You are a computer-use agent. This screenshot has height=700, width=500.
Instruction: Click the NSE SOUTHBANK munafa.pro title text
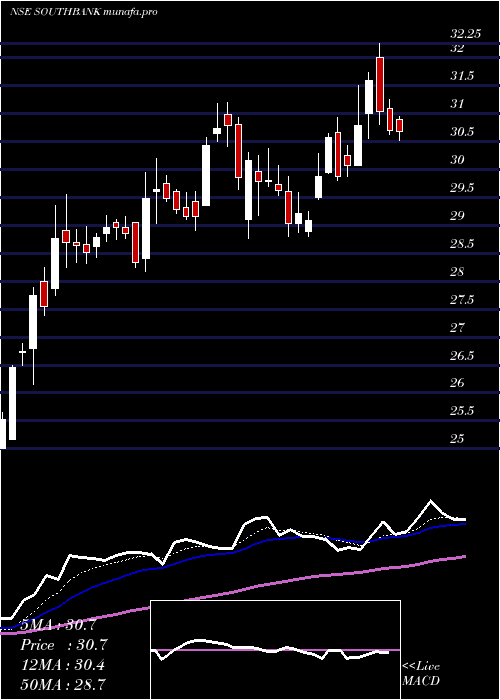pyautogui.click(x=83, y=12)
